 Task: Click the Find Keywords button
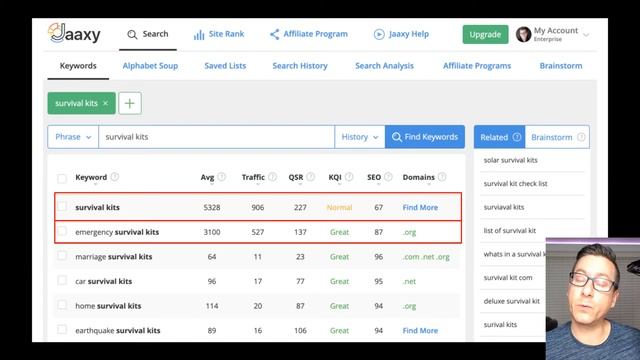click(425, 137)
